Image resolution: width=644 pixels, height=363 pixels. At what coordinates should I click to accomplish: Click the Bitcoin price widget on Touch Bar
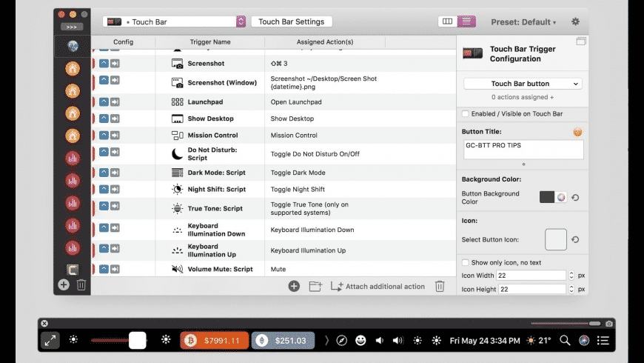coord(214,340)
